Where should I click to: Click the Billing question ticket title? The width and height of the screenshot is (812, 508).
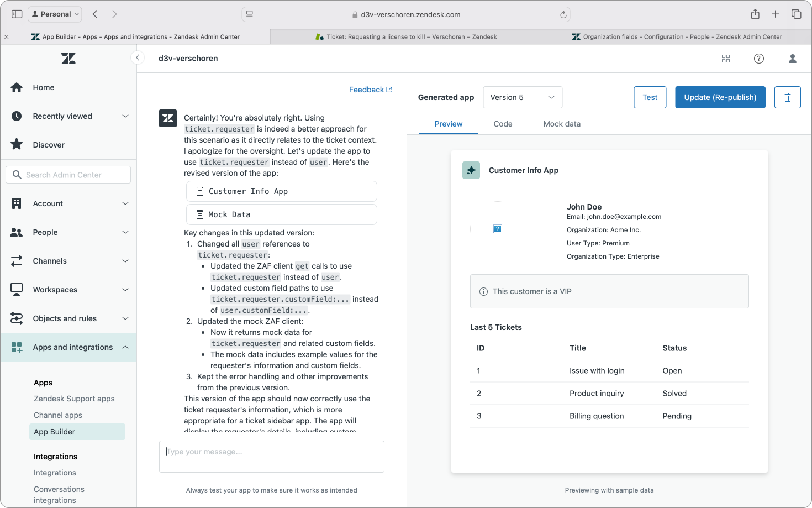[597, 416]
